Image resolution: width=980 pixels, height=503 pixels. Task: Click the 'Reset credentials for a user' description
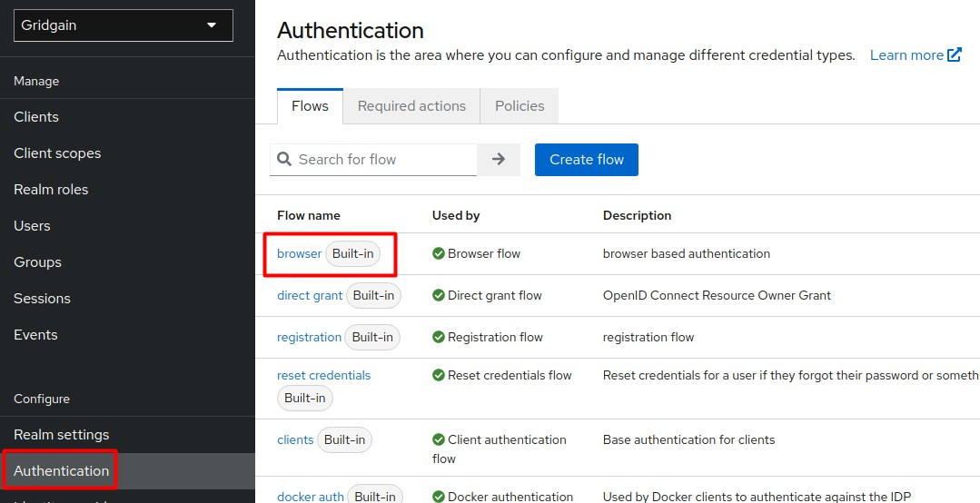tap(790, 376)
